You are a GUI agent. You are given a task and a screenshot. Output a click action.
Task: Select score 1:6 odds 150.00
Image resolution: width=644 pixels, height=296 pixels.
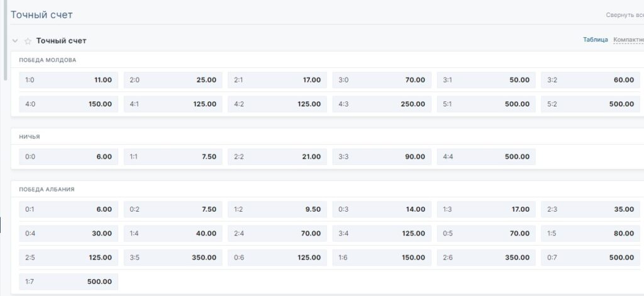[x=382, y=258]
